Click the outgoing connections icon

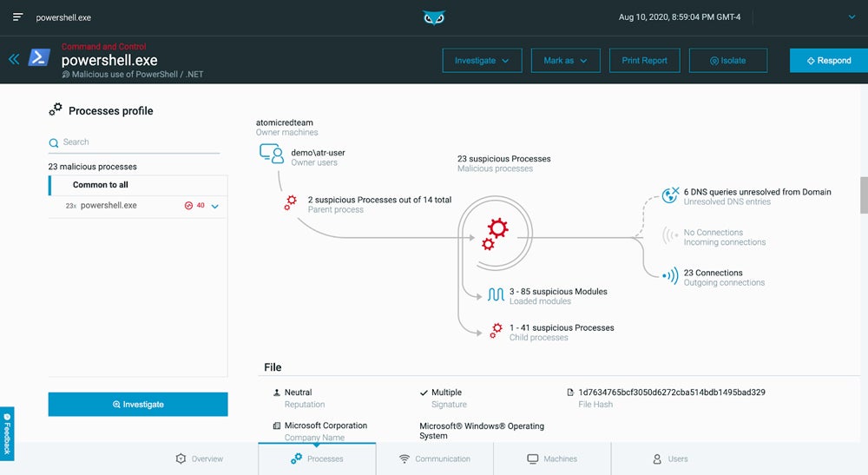tap(669, 276)
